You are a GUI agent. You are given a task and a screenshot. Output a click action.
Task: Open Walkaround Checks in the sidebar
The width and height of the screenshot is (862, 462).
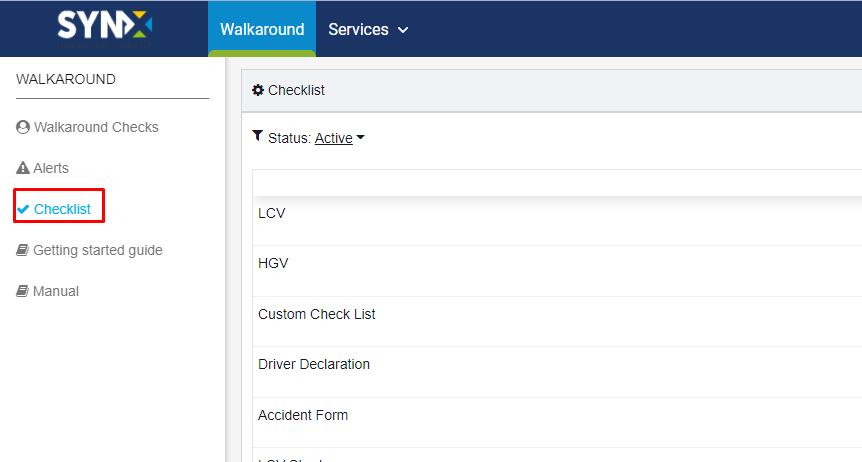coord(96,127)
